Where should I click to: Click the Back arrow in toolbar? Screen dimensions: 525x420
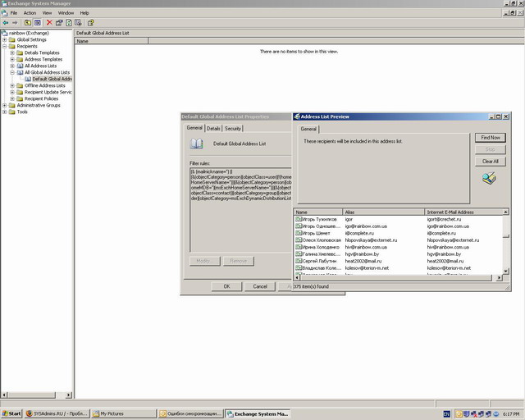(x=6, y=23)
